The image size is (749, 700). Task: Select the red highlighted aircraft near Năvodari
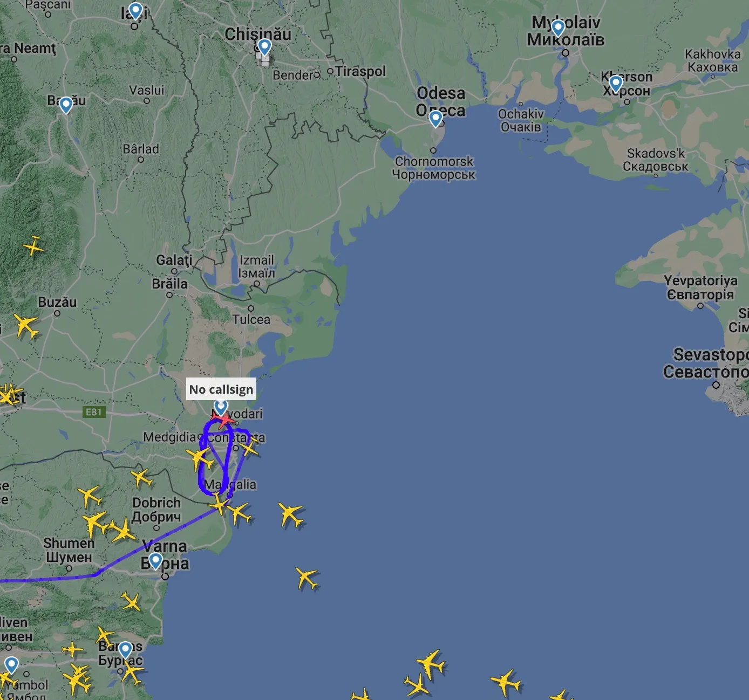(222, 418)
